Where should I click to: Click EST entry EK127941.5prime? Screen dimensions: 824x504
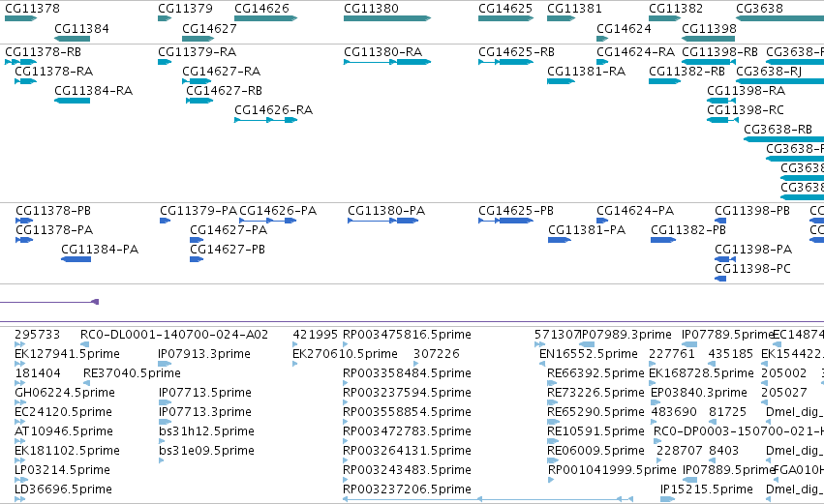point(67,354)
